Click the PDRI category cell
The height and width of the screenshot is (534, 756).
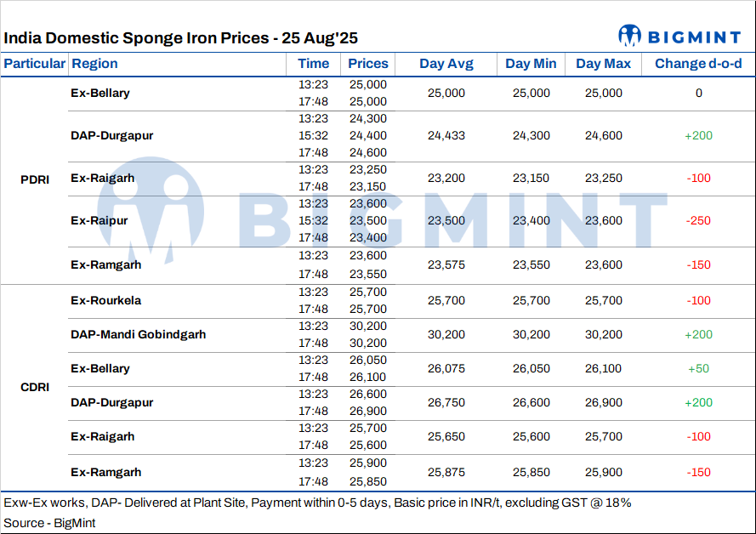[x=35, y=179]
